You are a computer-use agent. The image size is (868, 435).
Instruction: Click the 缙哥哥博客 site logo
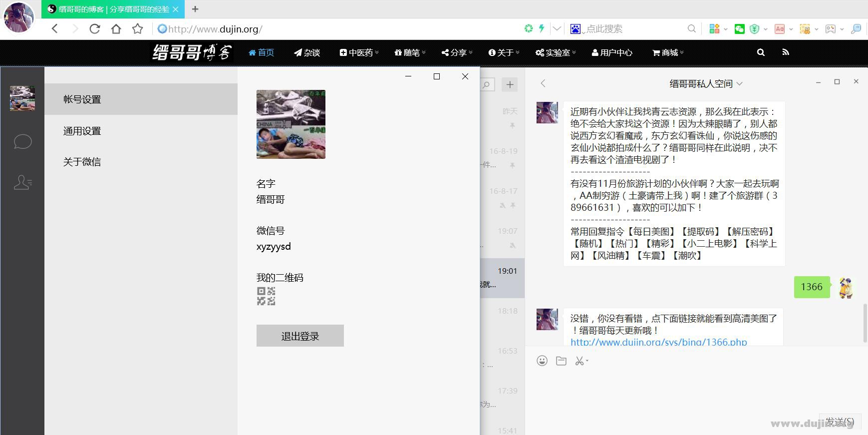click(192, 52)
